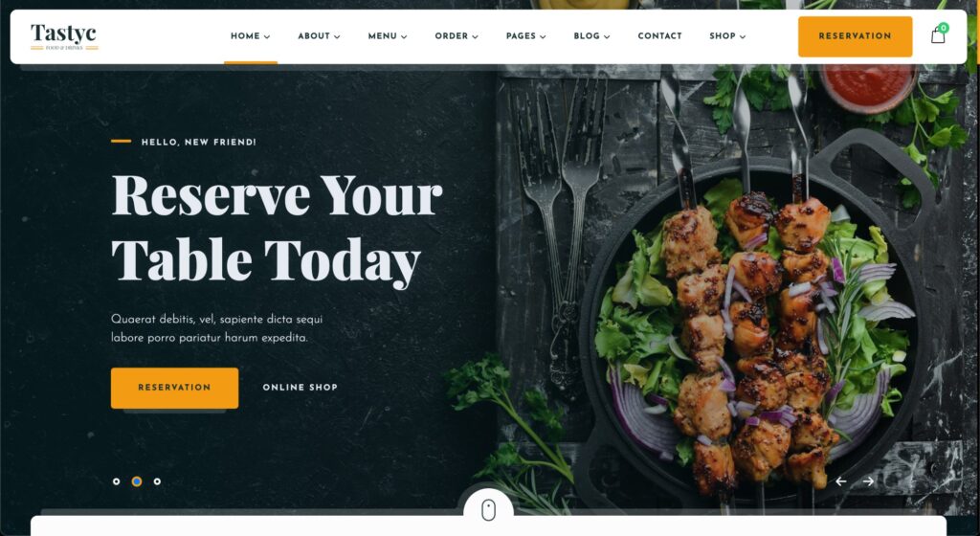Screen dimensions: 980x536
Task: Click the hero Reservation button
Action: click(x=174, y=388)
